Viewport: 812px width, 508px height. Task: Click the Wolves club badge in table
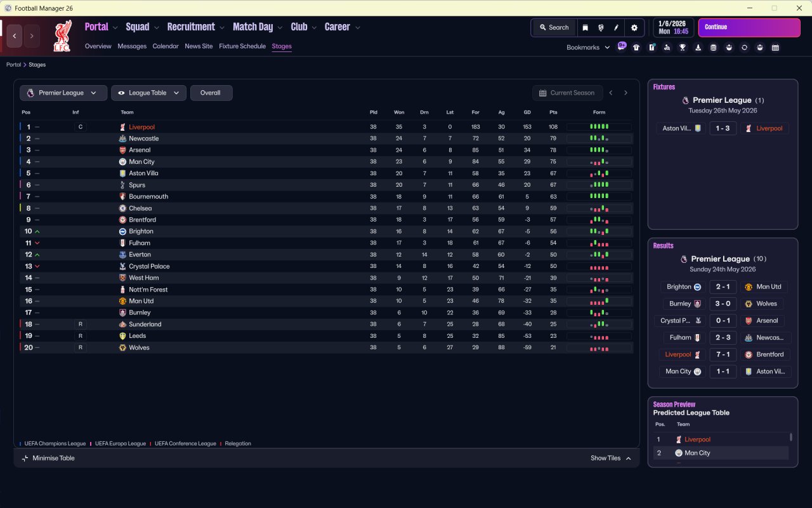[122, 347]
